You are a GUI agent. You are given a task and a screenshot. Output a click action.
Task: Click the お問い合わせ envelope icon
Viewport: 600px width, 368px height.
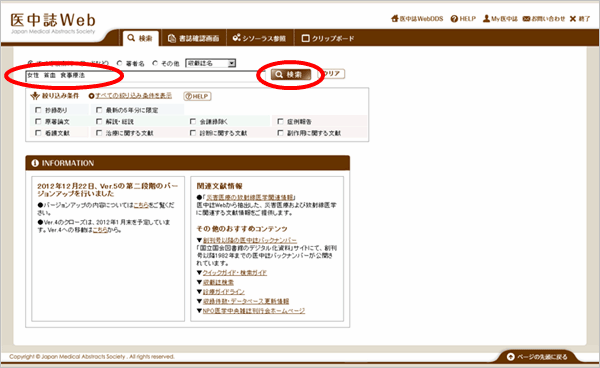(x=527, y=18)
